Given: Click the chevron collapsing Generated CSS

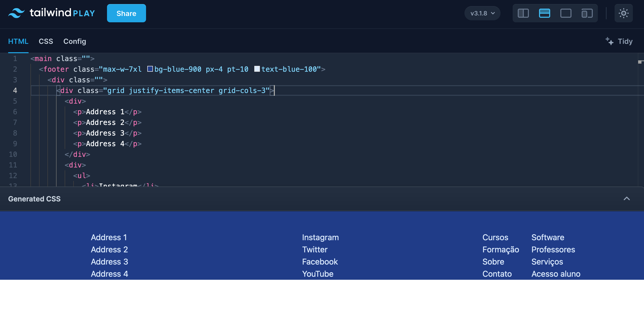Looking at the screenshot, I should click(627, 199).
